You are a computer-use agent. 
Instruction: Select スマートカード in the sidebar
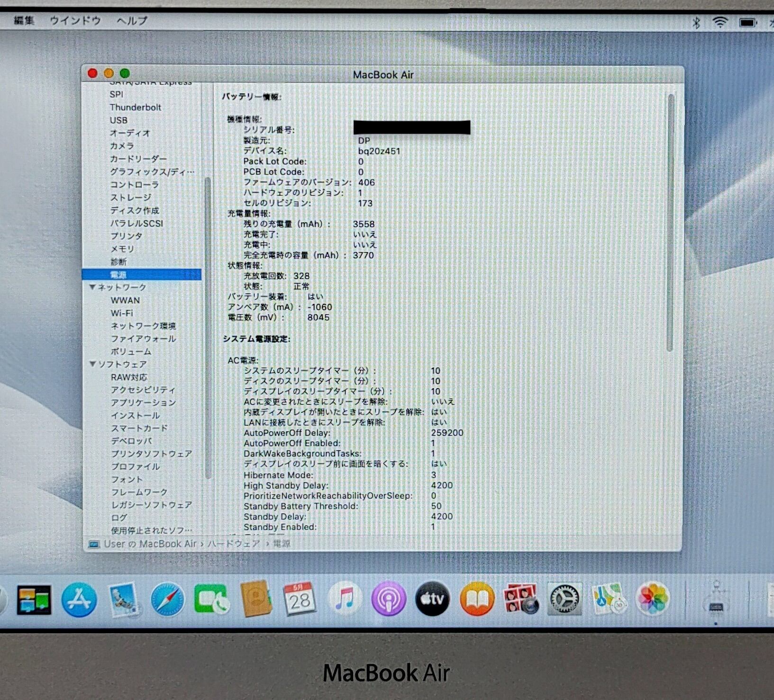[139, 428]
